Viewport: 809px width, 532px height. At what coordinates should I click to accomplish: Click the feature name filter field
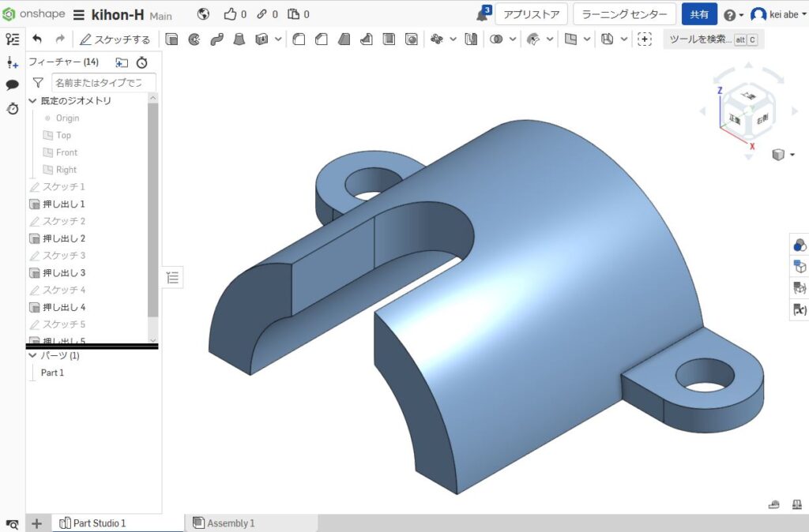point(103,82)
